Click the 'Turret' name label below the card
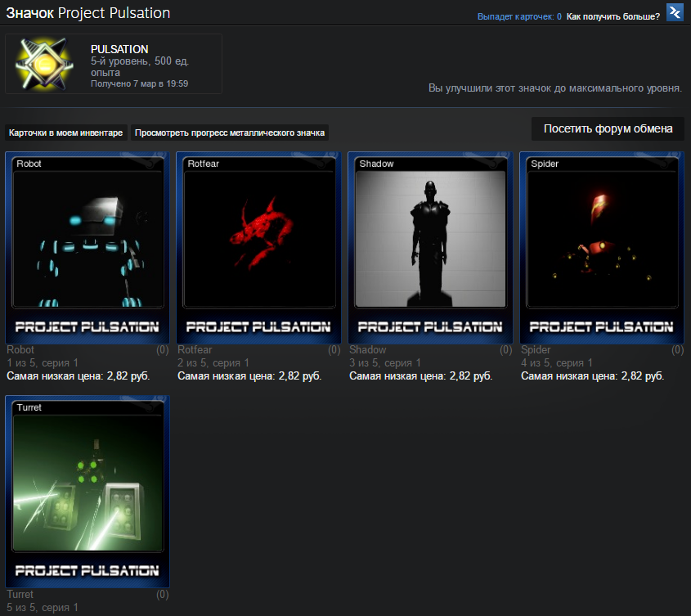 pos(20,594)
